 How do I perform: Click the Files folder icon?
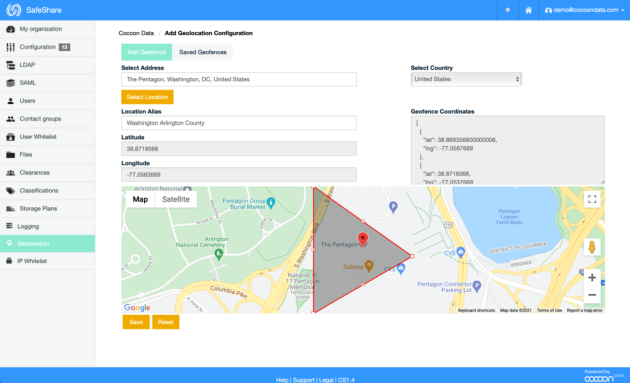click(10, 155)
